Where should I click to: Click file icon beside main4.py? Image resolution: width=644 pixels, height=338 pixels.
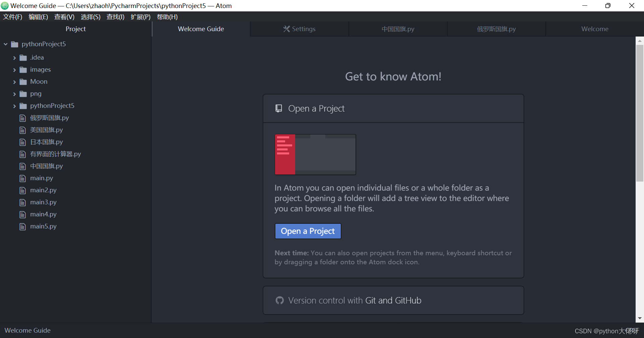point(22,214)
